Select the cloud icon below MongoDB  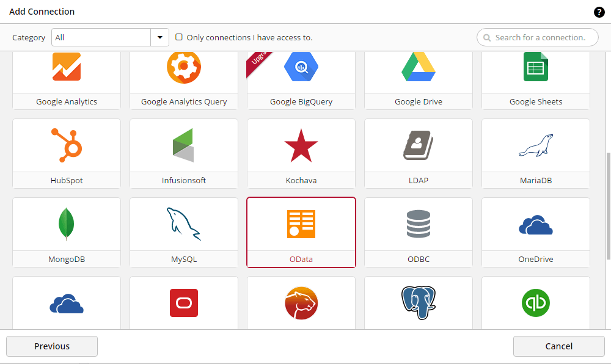click(x=67, y=304)
